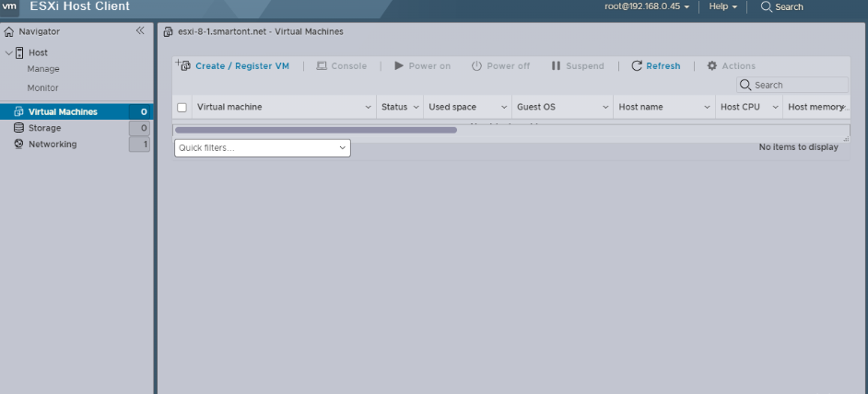
Task: Collapse the Host tree node
Action: click(x=8, y=53)
